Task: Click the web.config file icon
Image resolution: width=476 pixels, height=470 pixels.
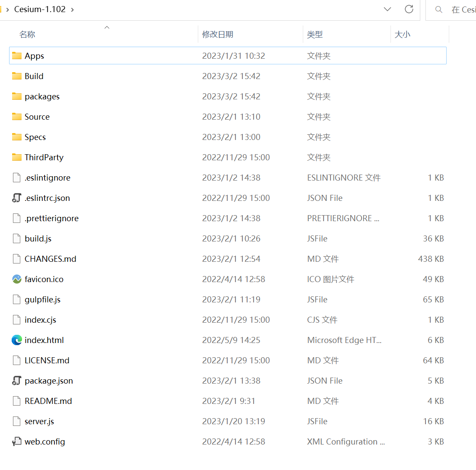Action: pyautogui.click(x=17, y=441)
